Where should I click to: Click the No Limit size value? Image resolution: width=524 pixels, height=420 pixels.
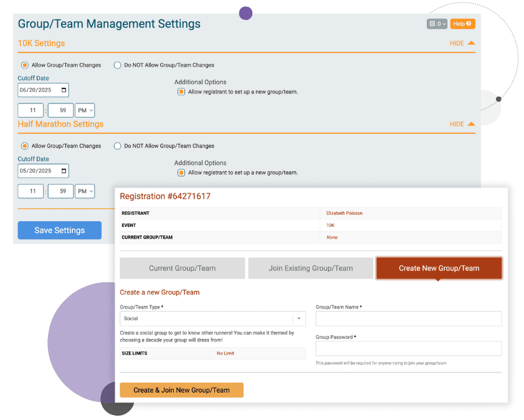(x=226, y=353)
